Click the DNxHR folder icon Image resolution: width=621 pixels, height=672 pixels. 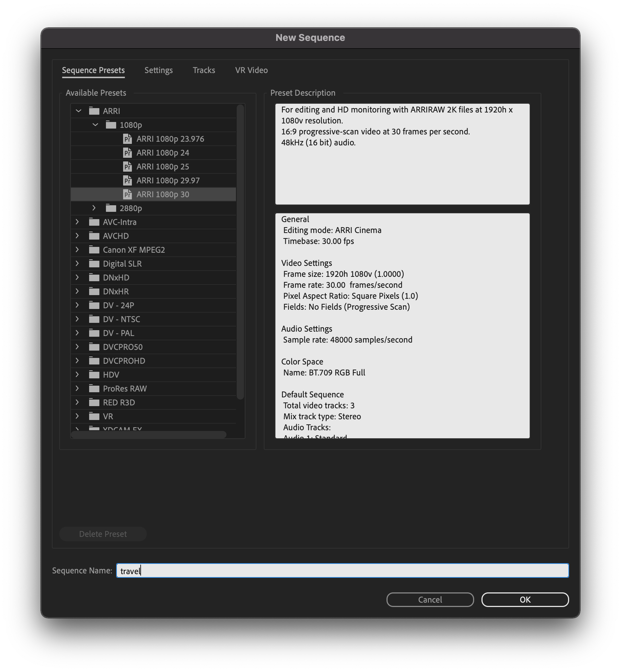[94, 291]
